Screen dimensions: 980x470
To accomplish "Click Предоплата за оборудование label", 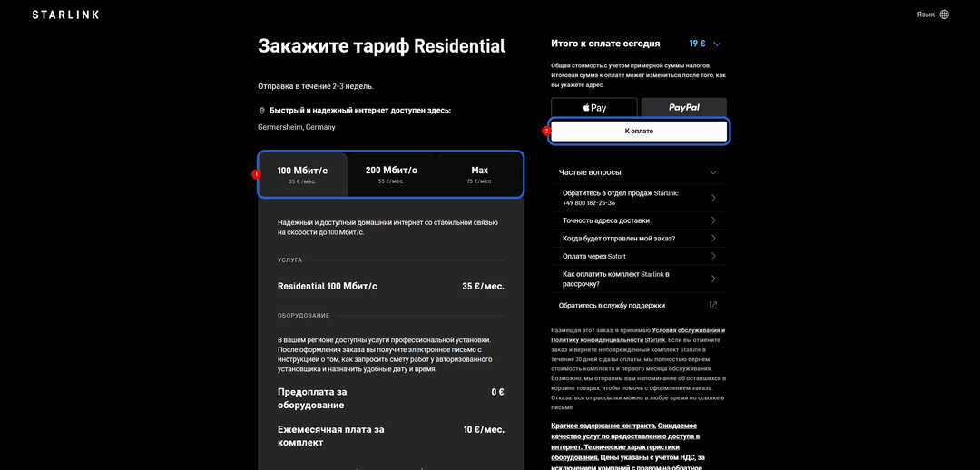I will coord(312,398).
